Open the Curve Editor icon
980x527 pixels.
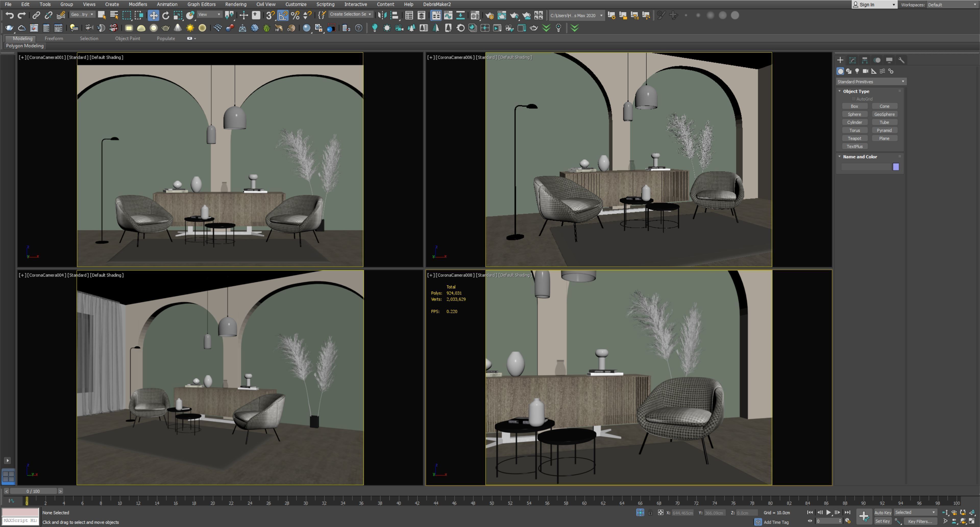[448, 15]
